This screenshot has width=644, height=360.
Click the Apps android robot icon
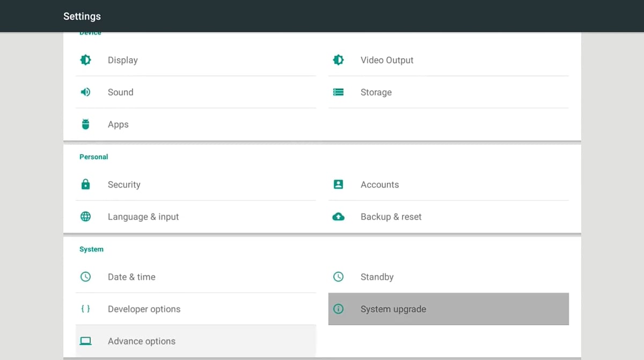coord(85,125)
